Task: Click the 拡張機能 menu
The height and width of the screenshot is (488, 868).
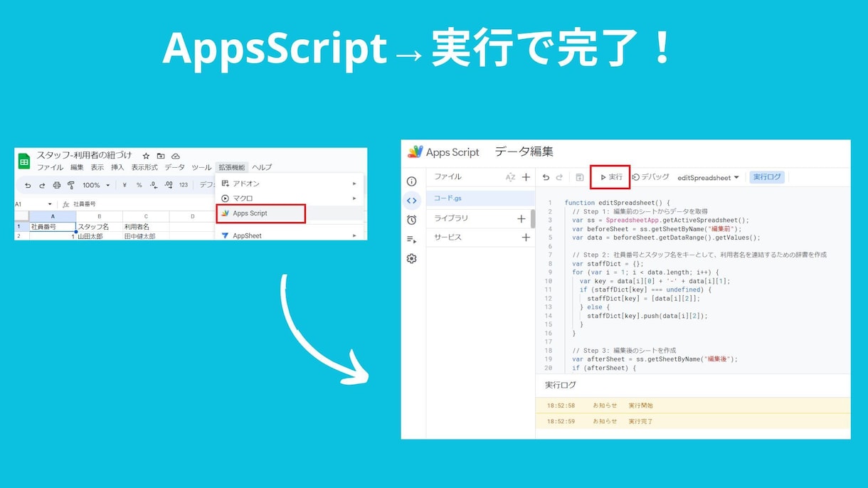Action: 231,168
